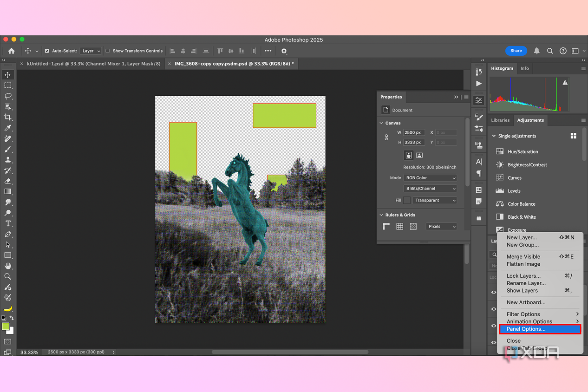The image size is (588, 392).
Task: Click the three-dots more align options
Action: (x=268, y=51)
